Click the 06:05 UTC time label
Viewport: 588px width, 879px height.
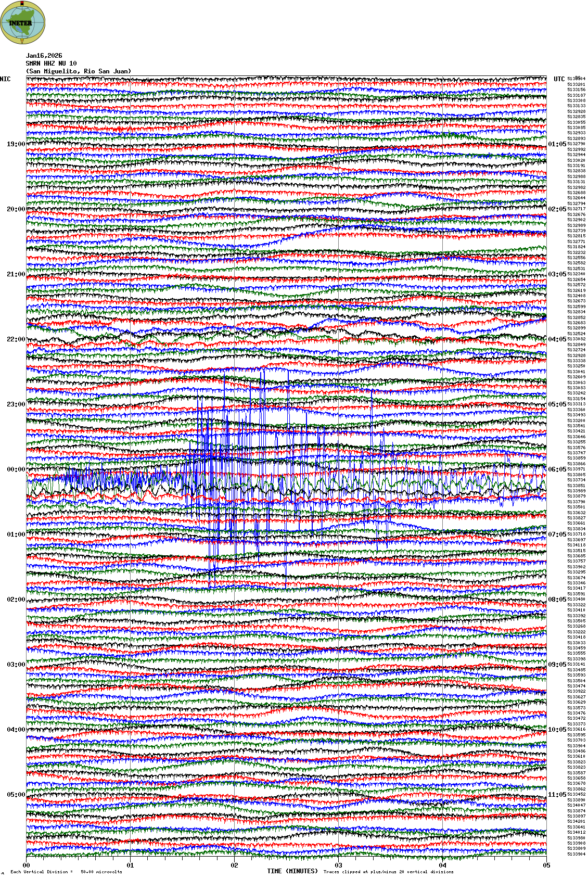pyautogui.click(x=557, y=469)
